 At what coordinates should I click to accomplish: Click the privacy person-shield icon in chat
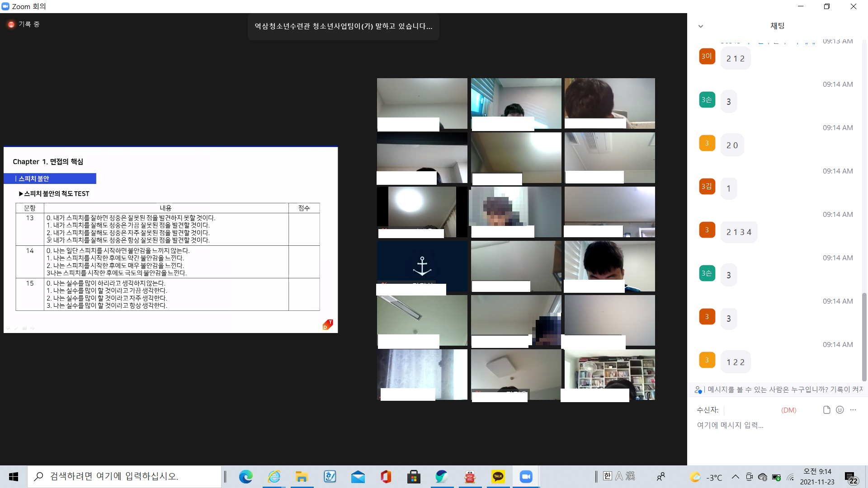pos(698,389)
